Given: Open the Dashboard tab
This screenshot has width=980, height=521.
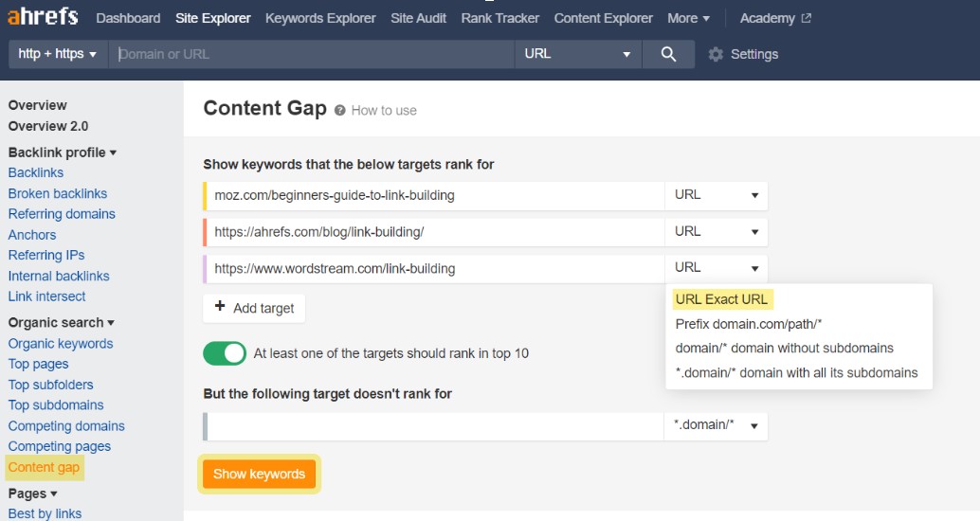Looking at the screenshot, I should (x=128, y=18).
